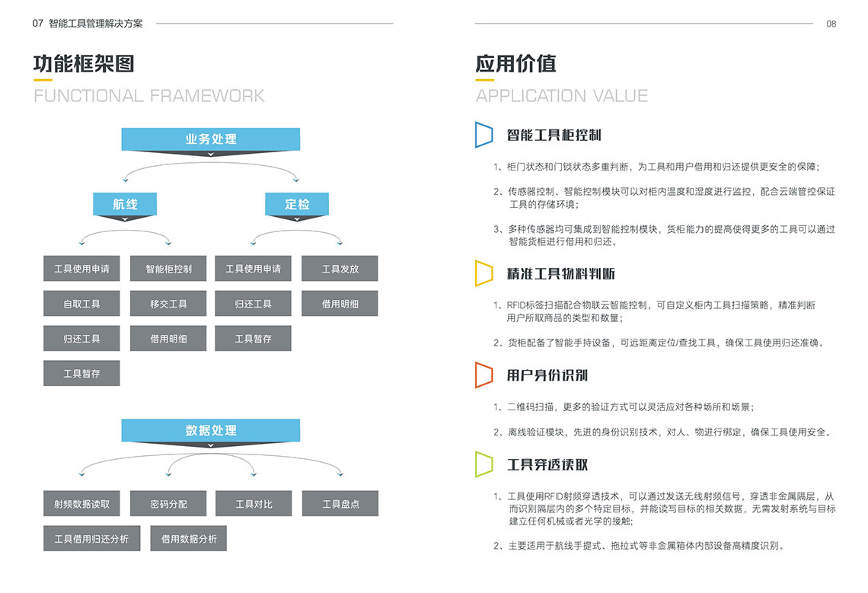Click the 自取工具 box
The image size is (868, 593).
[x=81, y=304]
